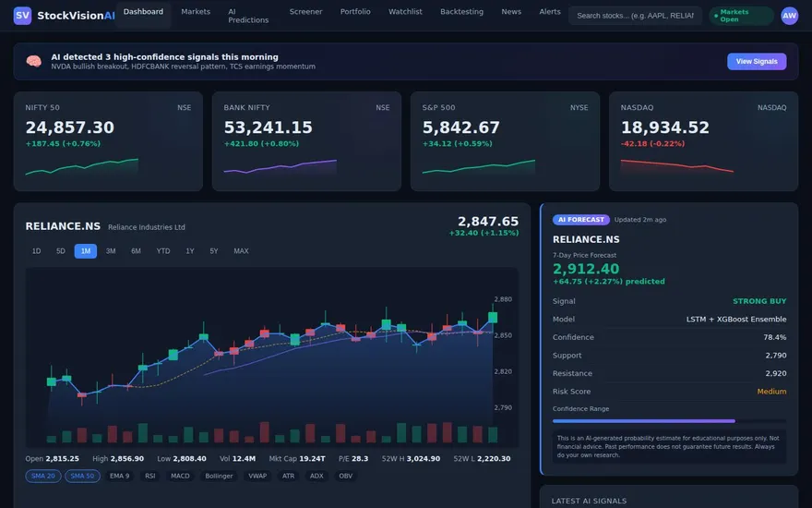Click the Updated 2m ago label
Viewport: 812px width, 508px height.
pyautogui.click(x=640, y=220)
